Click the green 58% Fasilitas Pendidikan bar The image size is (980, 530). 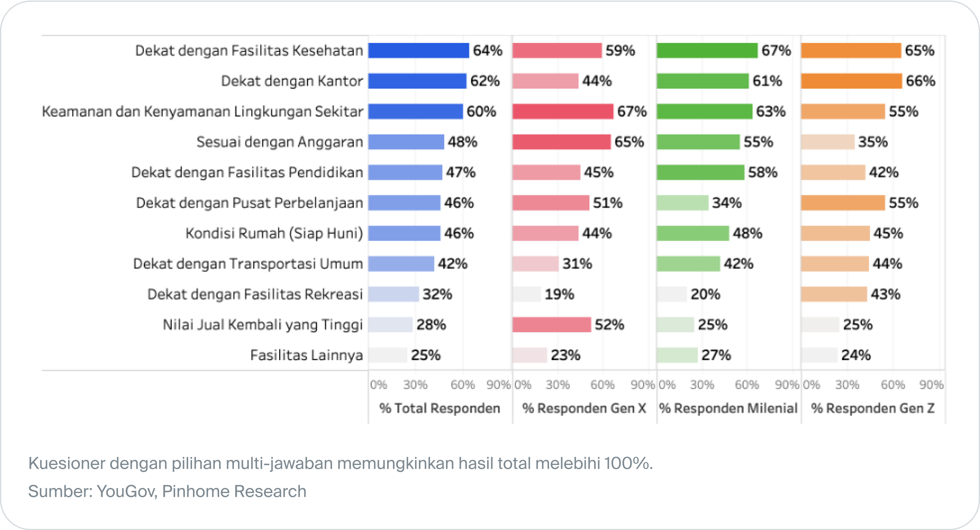700,172
